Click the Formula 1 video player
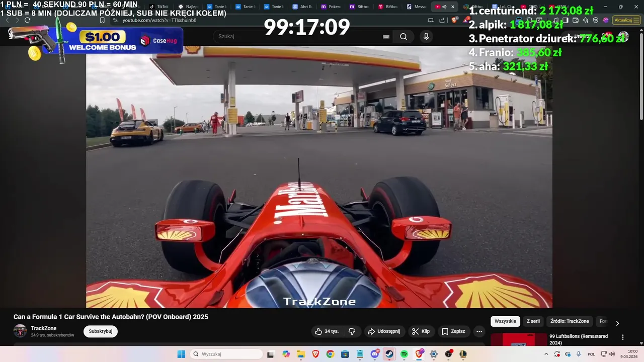The height and width of the screenshot is (362, 644). click(x=319, y=177)
